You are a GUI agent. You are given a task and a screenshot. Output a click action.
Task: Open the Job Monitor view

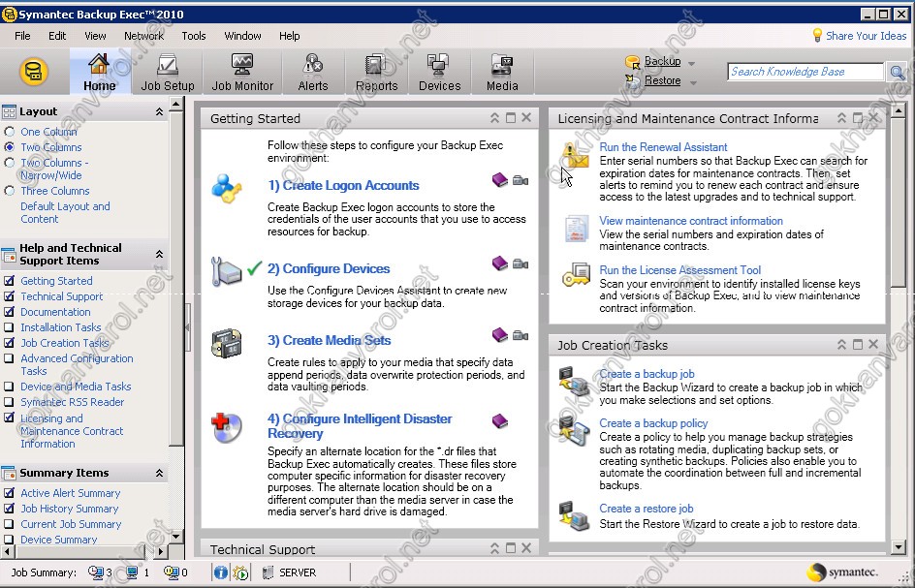click(x=242, y=73)
